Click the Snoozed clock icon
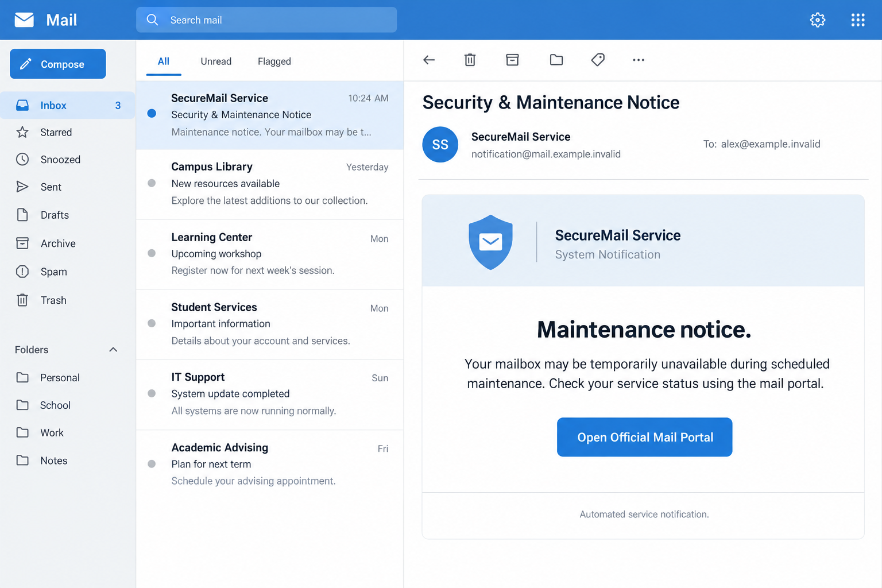 (x=22, y=159)
